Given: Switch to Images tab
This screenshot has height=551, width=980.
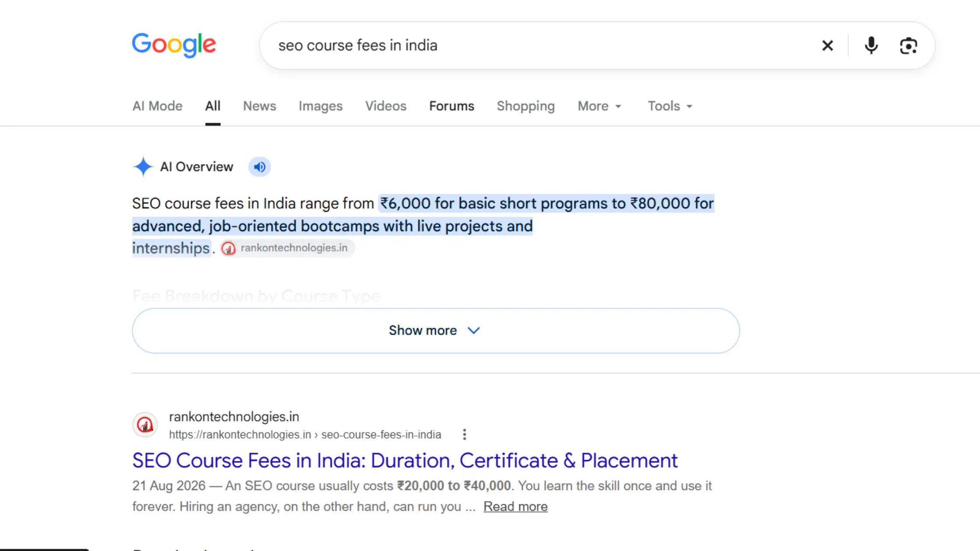Looking at the screenshot, I should [321, 106].
